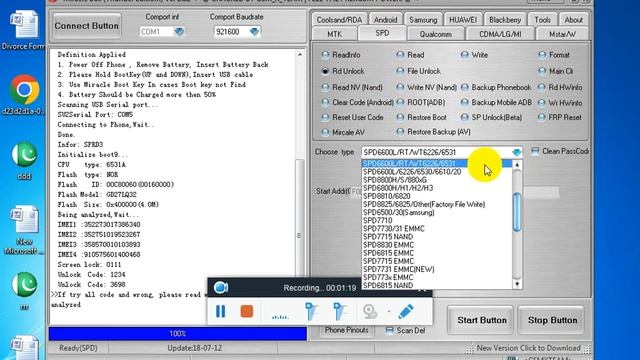Image resolution: width=640 pixels, height=360 pixels.
Task: Select the File Unlock option
Action: point(418,71)
